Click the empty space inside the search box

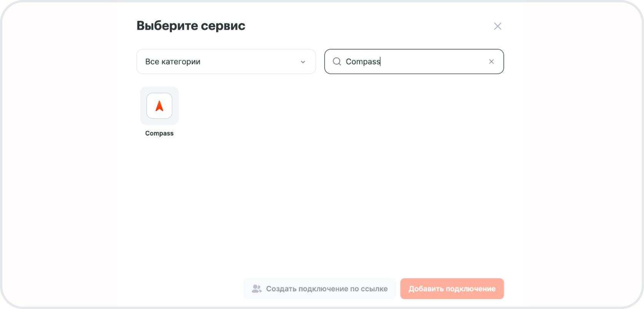tap(435, 61)
